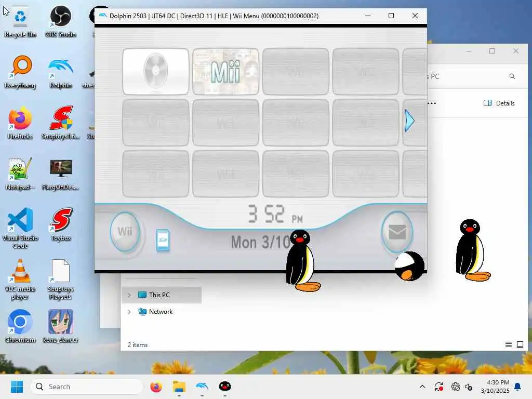Select Network in navigation pane
The image size is (532, 399).
162,312
